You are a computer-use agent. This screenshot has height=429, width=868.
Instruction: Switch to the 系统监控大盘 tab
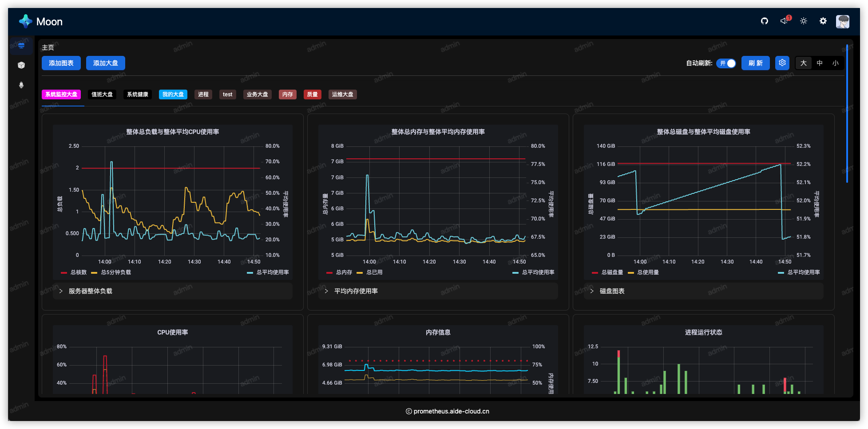pyautogui.click(x=61, y=94)
